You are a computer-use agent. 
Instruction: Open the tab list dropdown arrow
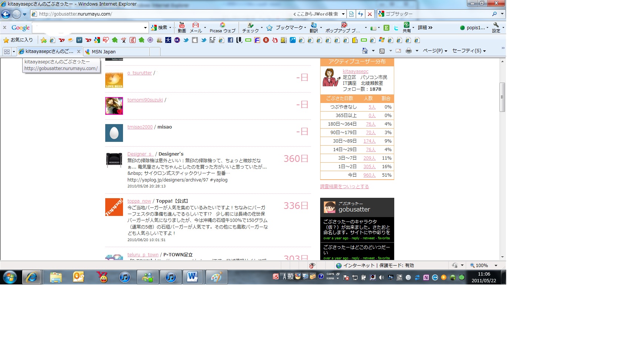click(x=14, y=51)
